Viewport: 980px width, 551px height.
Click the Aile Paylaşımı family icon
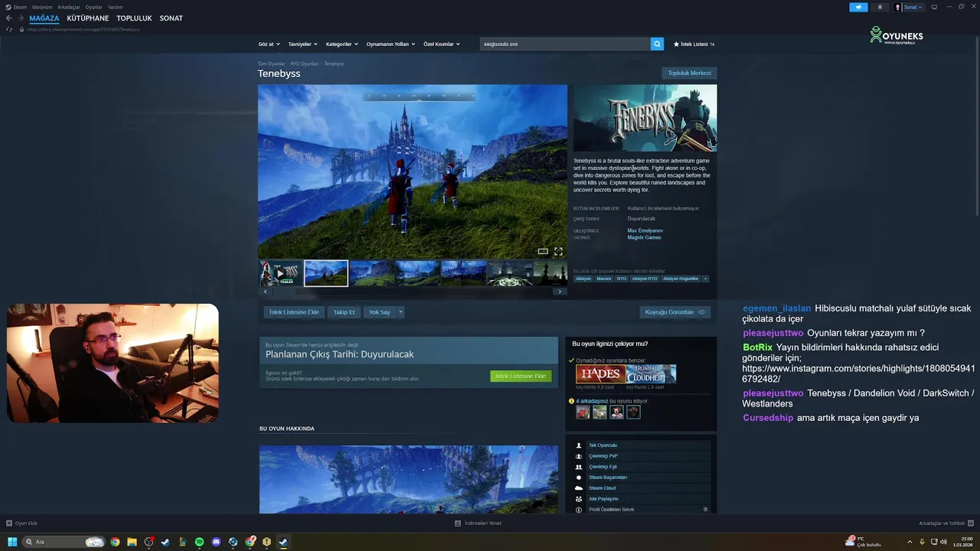coord(579,499)
